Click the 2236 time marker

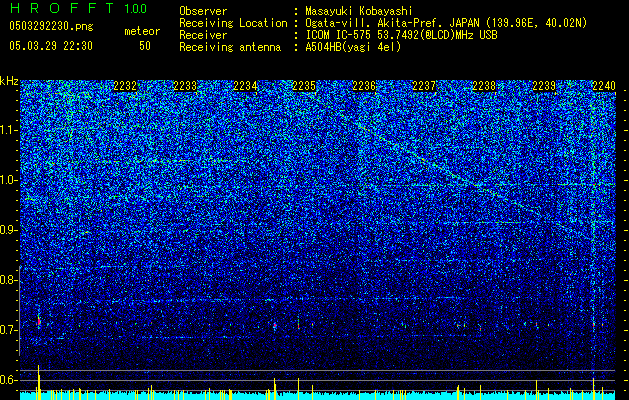(x=364, y=86)
